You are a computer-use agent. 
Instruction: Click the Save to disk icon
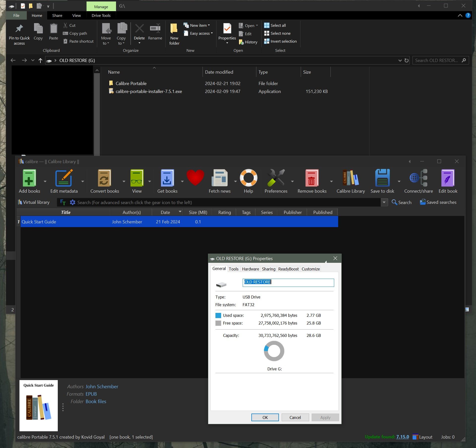[382, 178]
